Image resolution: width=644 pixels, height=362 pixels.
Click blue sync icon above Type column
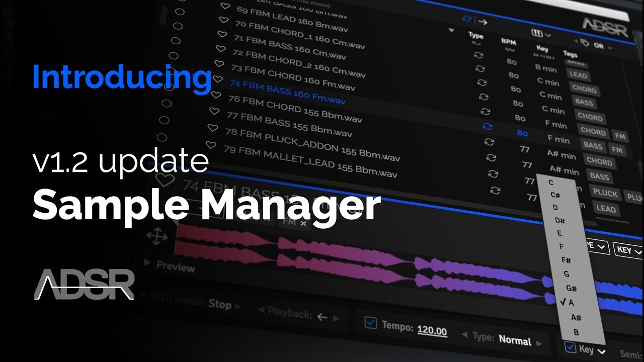coord(467,19)
